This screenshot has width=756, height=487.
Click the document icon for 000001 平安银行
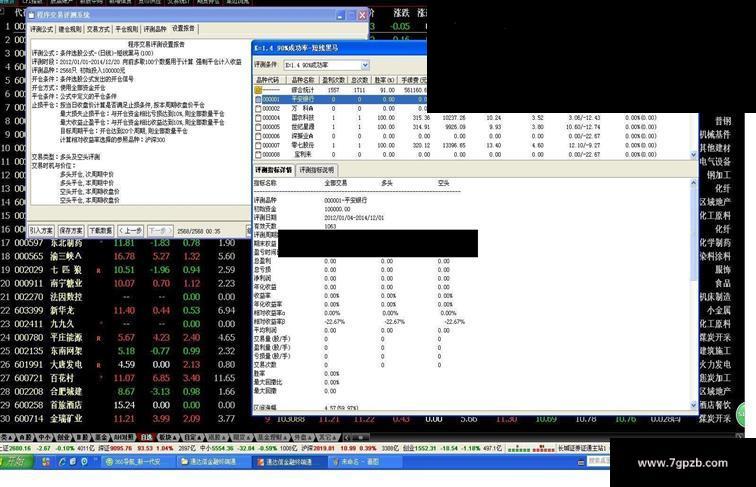pos(258,99)
